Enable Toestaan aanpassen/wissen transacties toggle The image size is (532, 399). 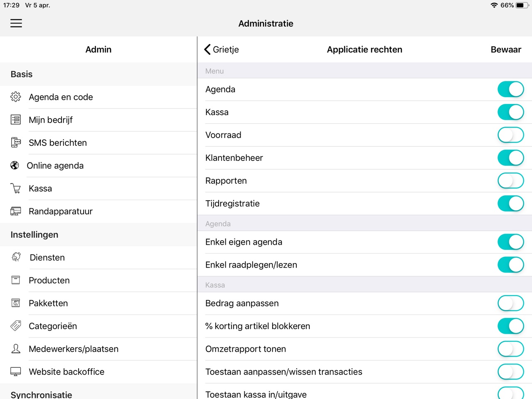pos(511,372)
